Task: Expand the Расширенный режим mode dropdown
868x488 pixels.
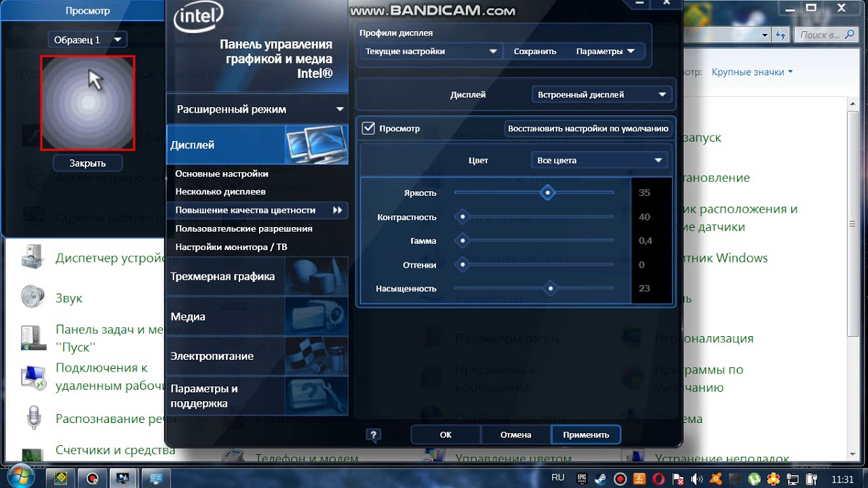Action: pyautogui.click(x=257, y=109)
